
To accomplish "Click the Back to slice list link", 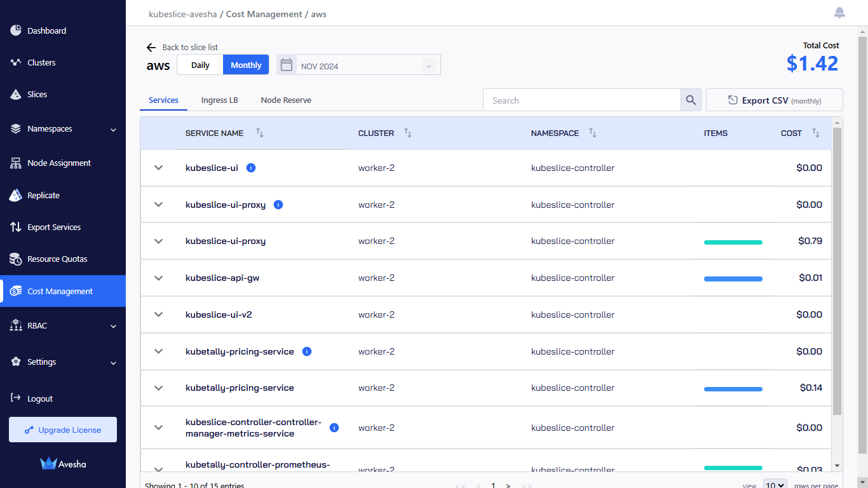I will (190, 47).
